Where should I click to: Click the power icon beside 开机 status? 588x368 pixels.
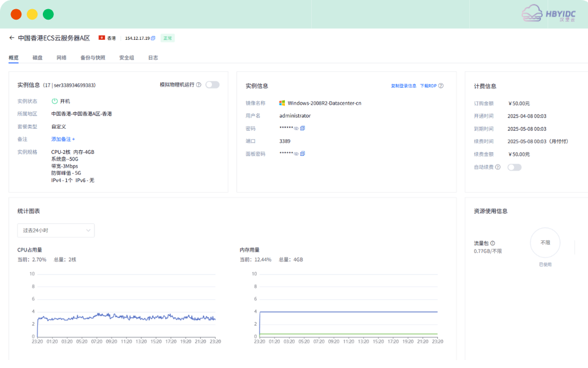(55, 101)
